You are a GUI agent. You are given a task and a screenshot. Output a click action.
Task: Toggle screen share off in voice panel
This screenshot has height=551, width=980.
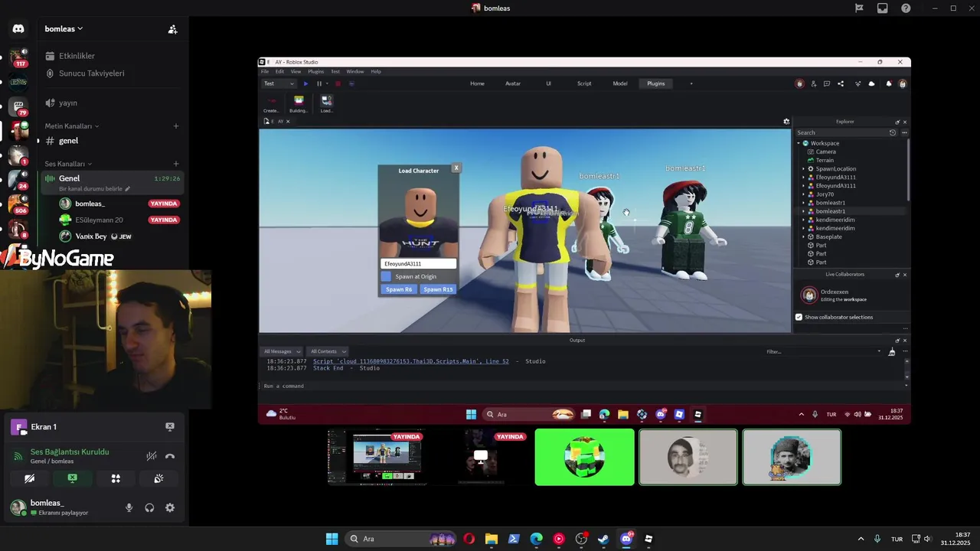pyautogui.click(x=72, y=478)
